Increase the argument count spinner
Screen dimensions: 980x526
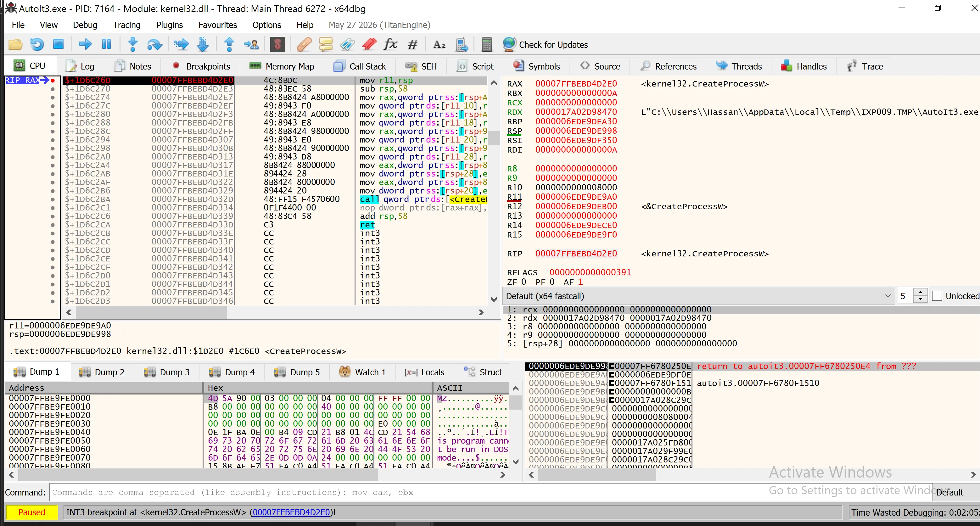click(920, 293)
